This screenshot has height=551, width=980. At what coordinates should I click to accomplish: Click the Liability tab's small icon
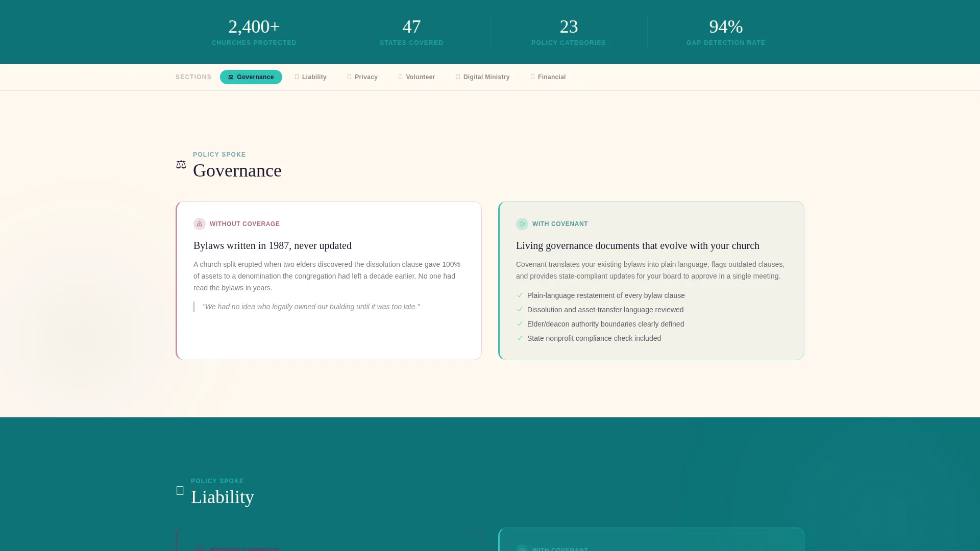pyautogui.click(x=297, y=77)
